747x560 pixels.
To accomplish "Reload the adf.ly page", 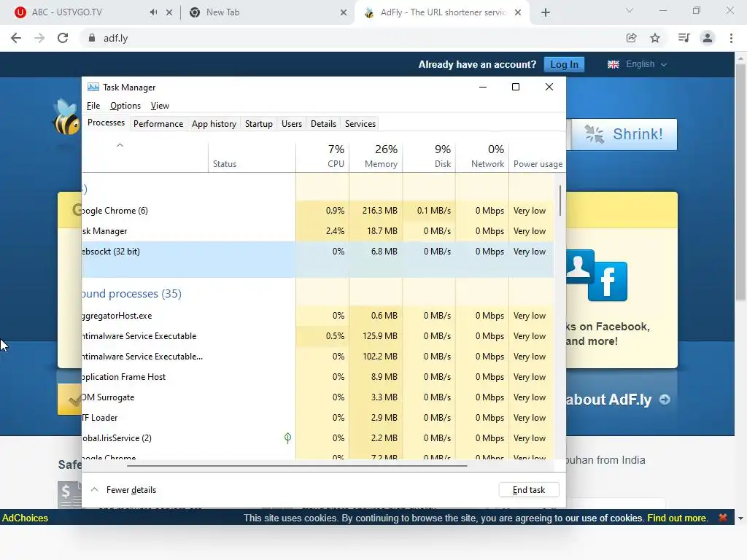I will coord(63,38).
